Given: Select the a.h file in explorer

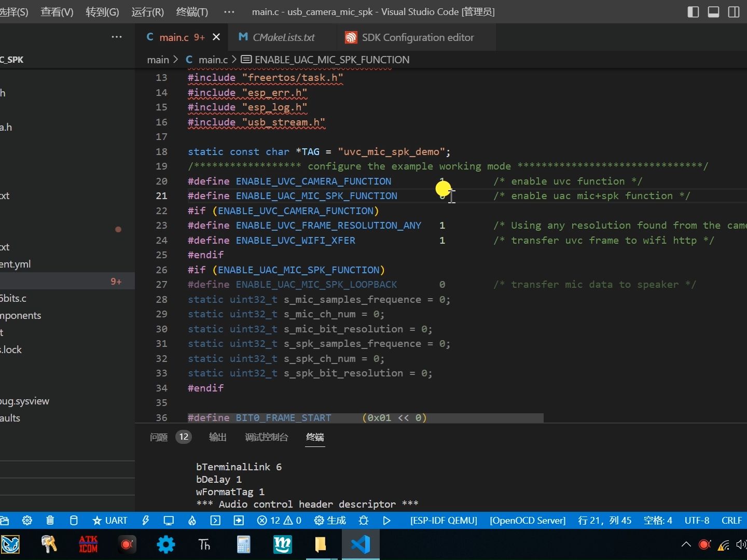Looking at the screenshot, I should click(x=67, y=127).
